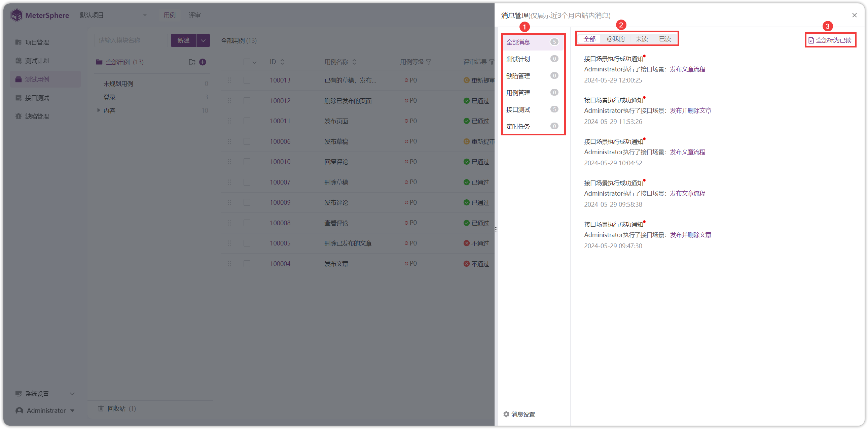This screenshot has height=429, width=868.
Task: Tick the select-all checkbox in table header
Action: point(247,62)
